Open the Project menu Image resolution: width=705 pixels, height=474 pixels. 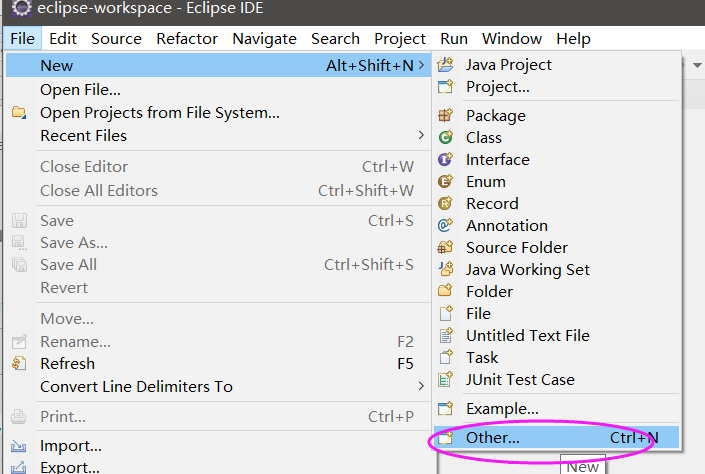tap(400, 39)
